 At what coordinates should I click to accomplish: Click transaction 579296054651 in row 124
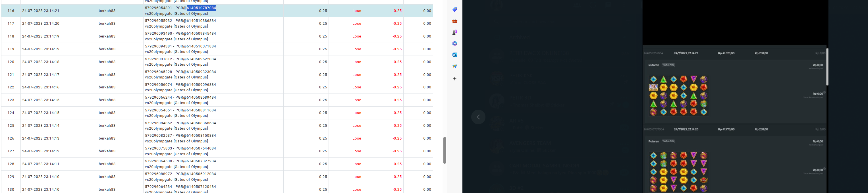[180, 110]
